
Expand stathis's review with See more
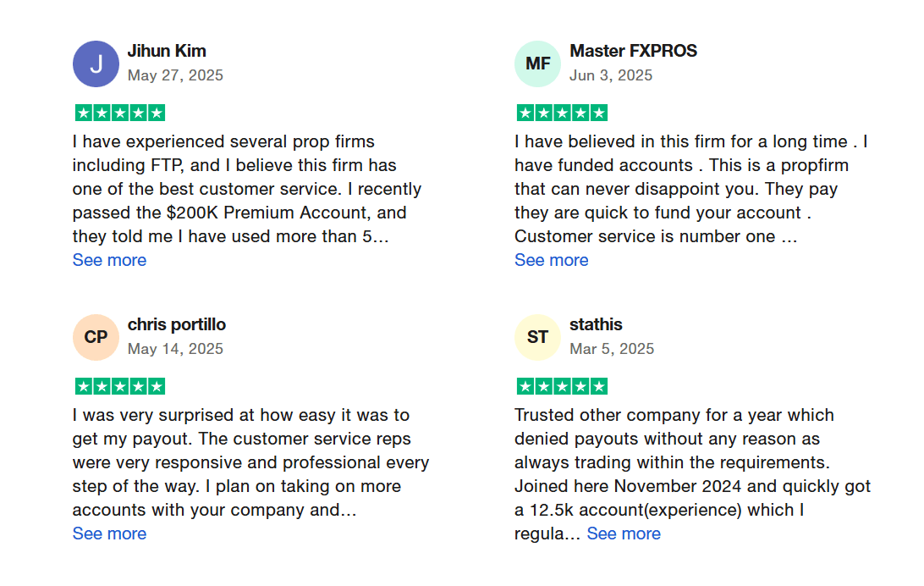coord(624,533)
